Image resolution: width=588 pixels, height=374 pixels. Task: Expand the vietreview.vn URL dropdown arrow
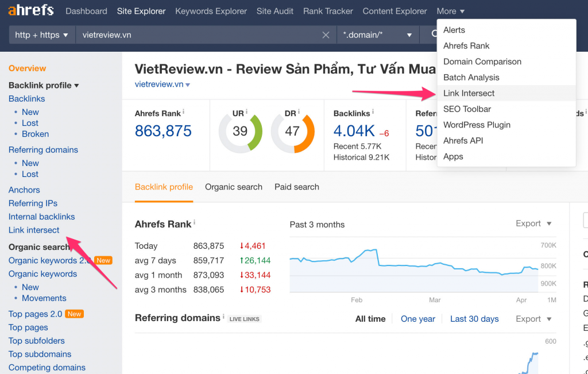pyautogui.click(x=188, y=85)
